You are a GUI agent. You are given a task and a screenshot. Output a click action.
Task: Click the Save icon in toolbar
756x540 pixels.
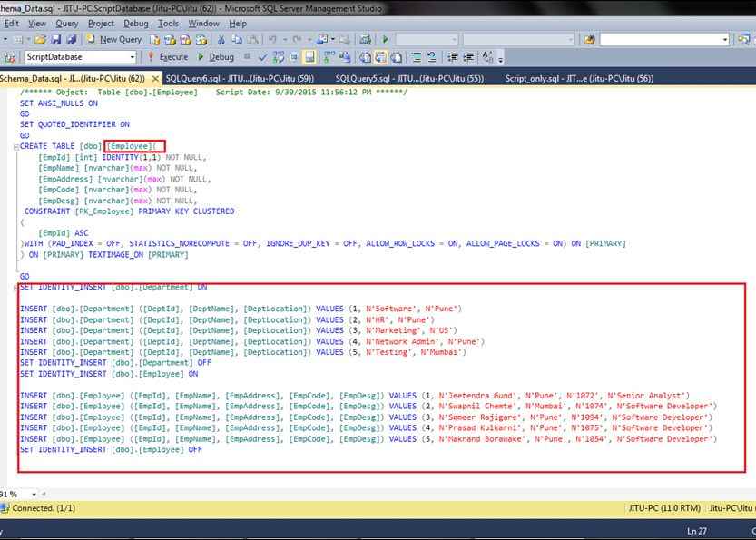56,40
